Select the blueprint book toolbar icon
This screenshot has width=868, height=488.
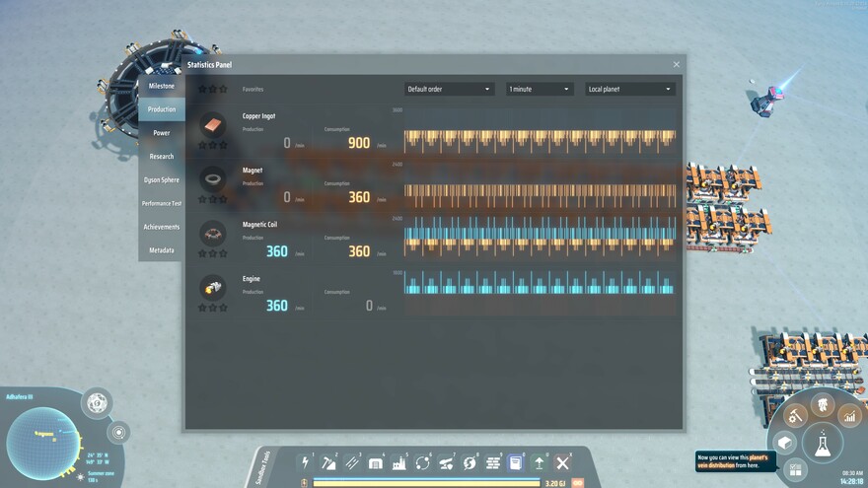515,462
